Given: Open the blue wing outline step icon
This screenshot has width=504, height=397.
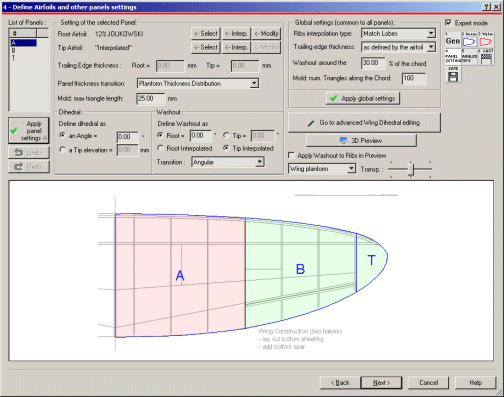Looking at the screenshot, I should coord(469,40).
